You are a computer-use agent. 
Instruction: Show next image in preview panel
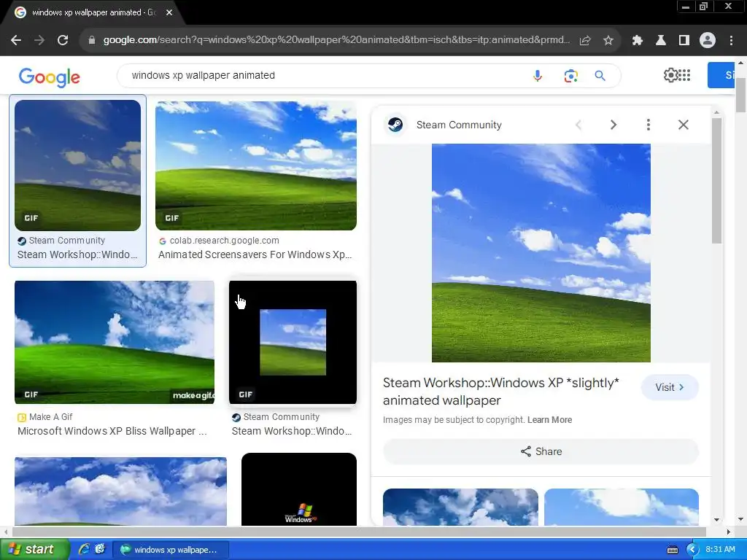click(614, 125)
